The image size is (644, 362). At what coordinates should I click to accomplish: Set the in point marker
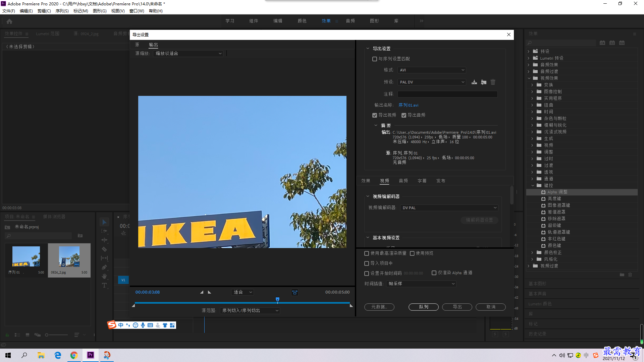tap(202, 292)
